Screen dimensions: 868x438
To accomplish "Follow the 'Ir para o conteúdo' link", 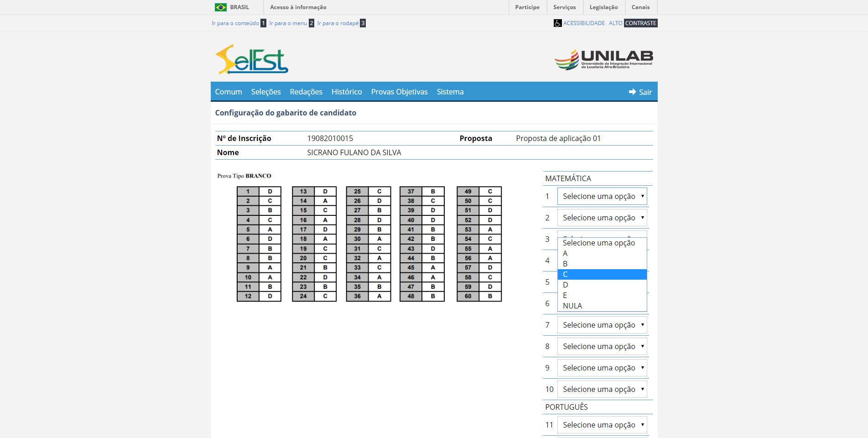I will pyautogui.click(x=235, y=23).
